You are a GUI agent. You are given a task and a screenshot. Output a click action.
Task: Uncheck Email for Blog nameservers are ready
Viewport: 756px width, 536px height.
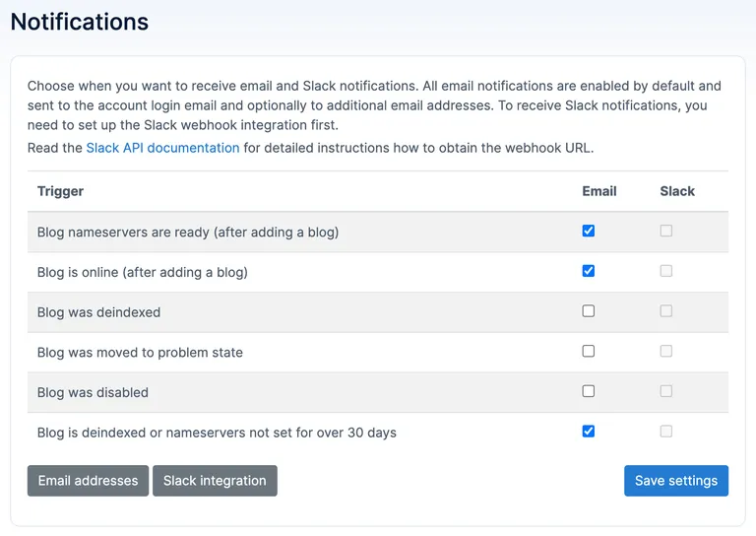point(589,231)
